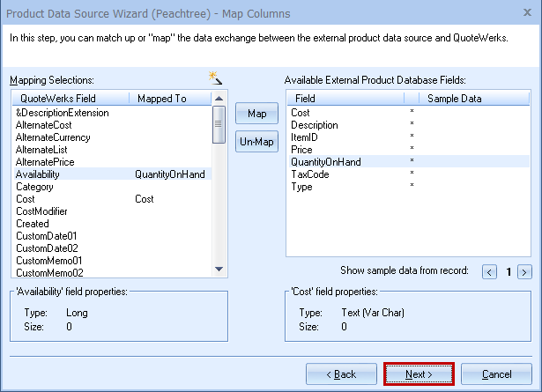Select the TaxCode external database field
Screen dimensions: 542x392
tap(409, 174)
